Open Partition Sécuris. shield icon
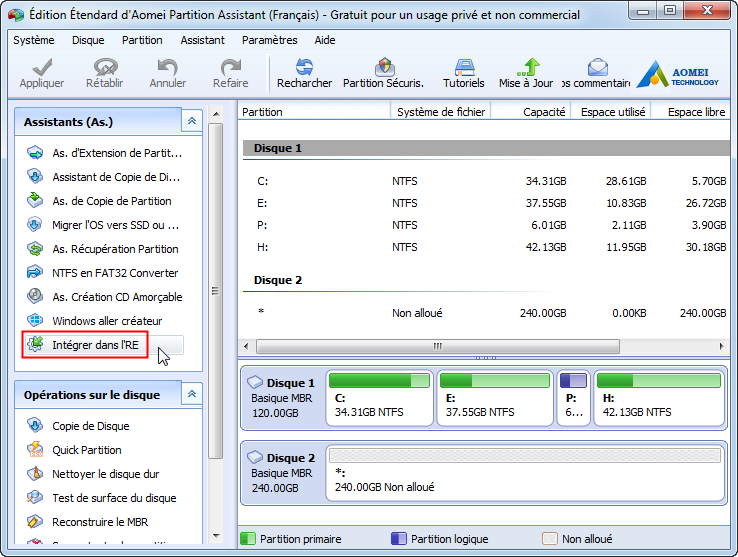 (385, 67)
